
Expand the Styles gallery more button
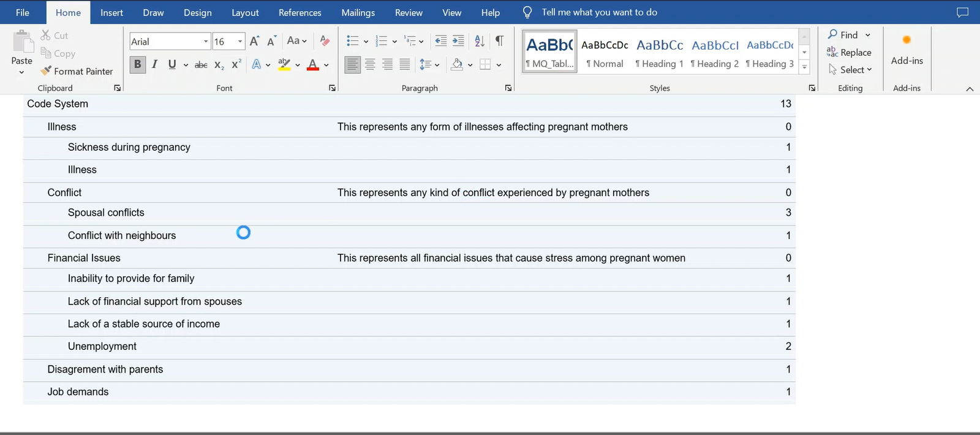pyautogui.click(x=804, y=67)
